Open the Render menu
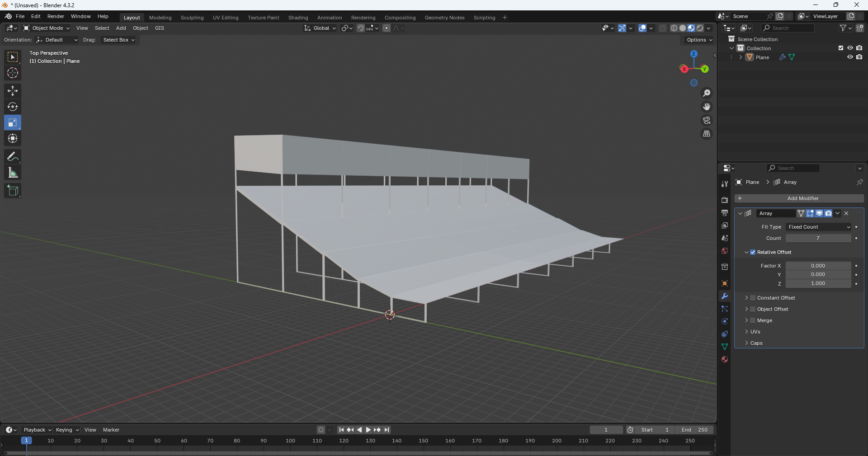Screen dimensions: 868x456 click(56, 16)
